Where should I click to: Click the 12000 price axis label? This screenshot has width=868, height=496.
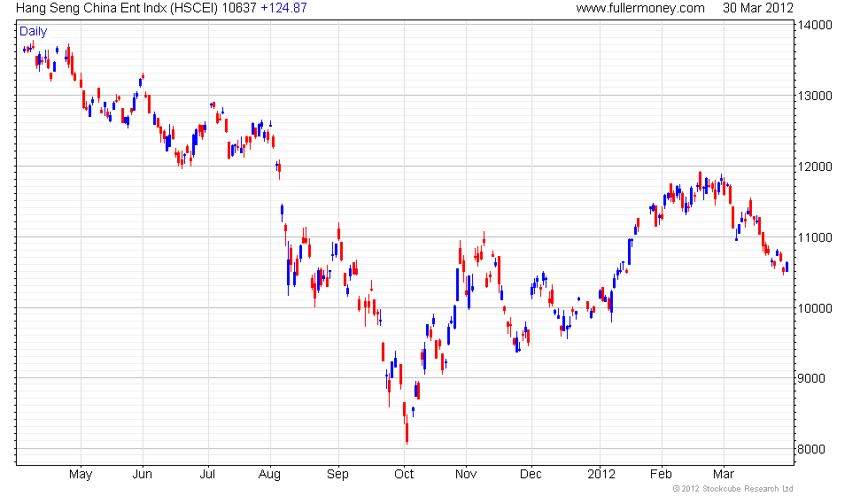[x=814, y=167]
